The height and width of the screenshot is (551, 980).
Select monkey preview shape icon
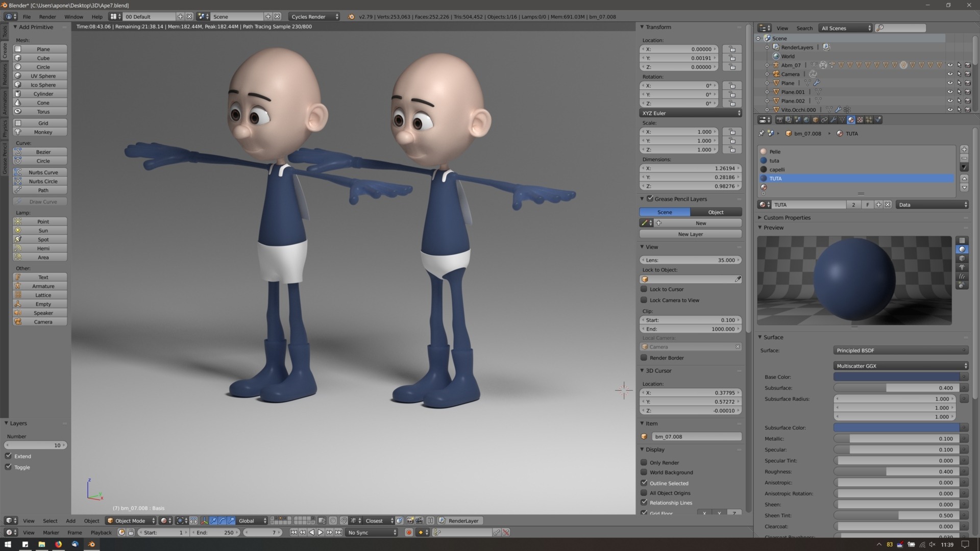(x=962, y=267)
